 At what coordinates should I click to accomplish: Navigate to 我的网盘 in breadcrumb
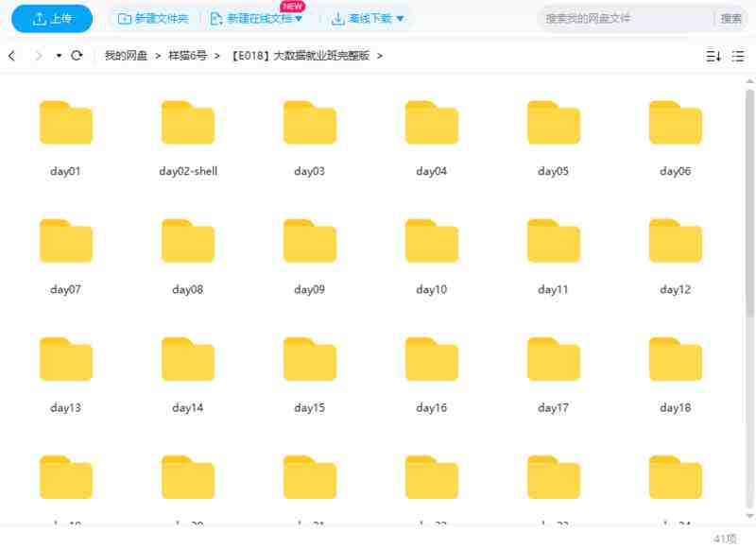coord(126,56)
